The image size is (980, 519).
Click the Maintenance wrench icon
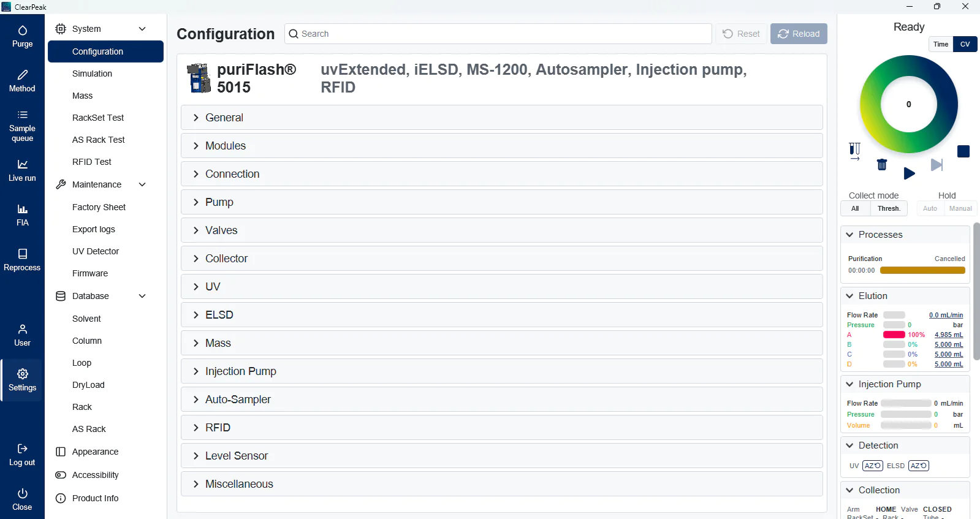[61, 184]
